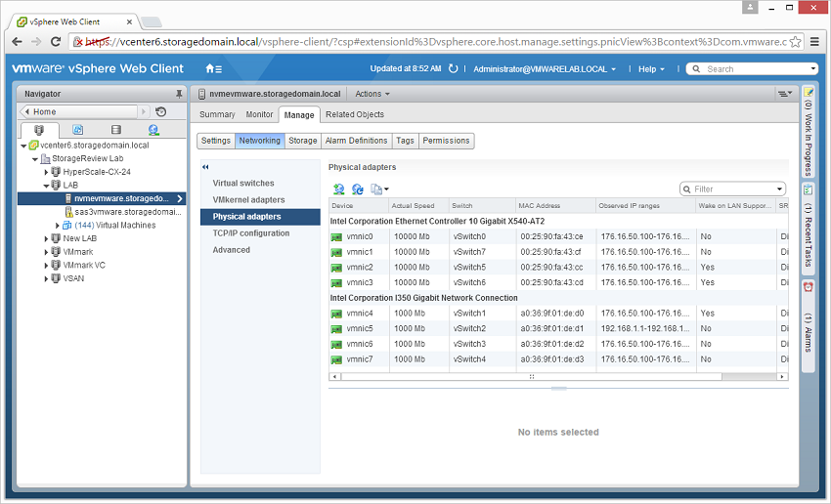Open the Hosts and Clusters navigator tab
831x504 pixels.
click(39, 130)
